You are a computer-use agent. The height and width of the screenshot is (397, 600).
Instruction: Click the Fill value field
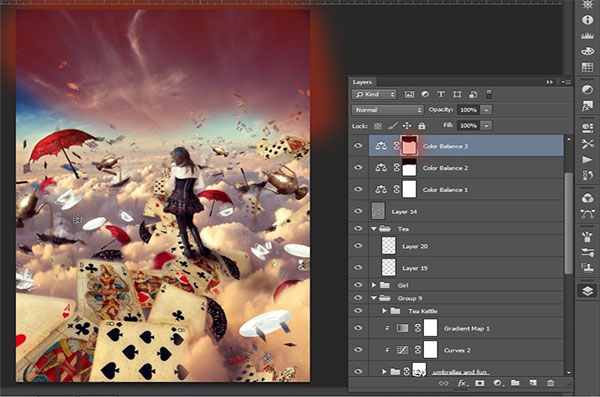click(x=468, y=126)
